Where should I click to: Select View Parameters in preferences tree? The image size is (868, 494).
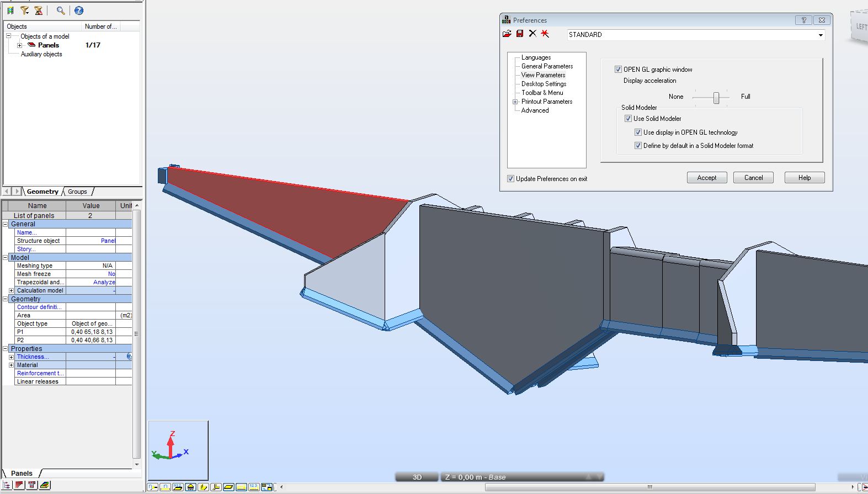543,75
